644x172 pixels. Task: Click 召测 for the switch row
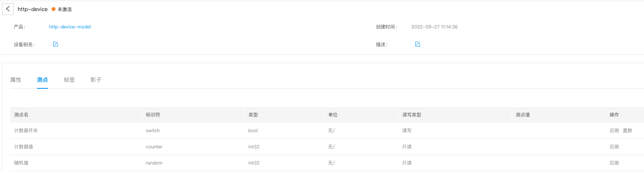coord(614,131)
